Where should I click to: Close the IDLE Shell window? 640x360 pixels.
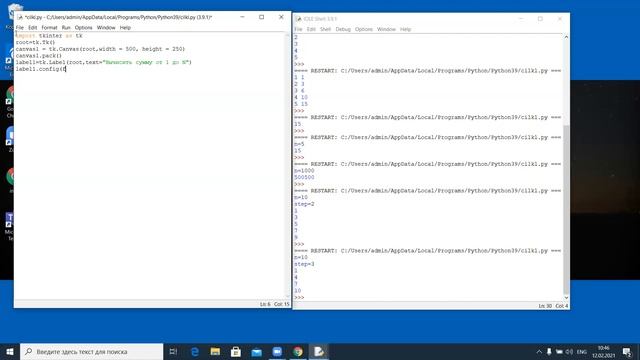(x=560, y=19)
